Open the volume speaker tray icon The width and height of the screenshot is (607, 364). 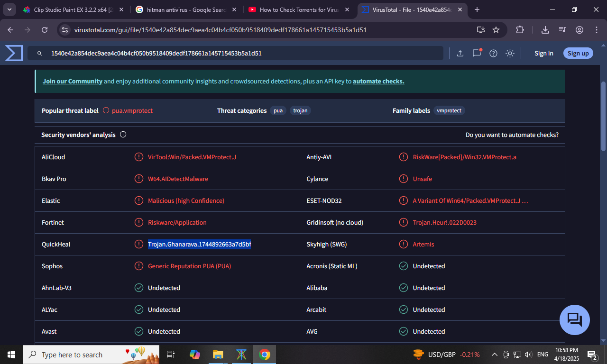tap(528, 355)
